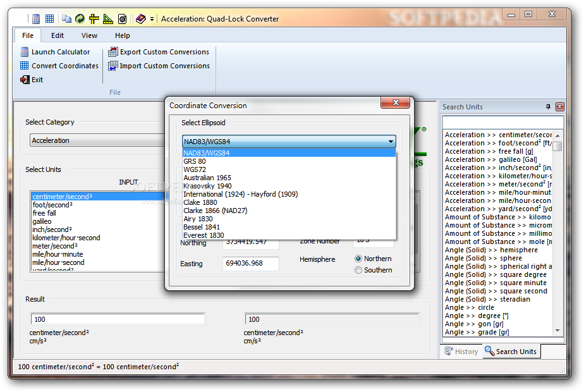Click the Search Units scrollbar thumb
Image resolution: width=584 pixels, height=392 pixels.
pos(557,146)
